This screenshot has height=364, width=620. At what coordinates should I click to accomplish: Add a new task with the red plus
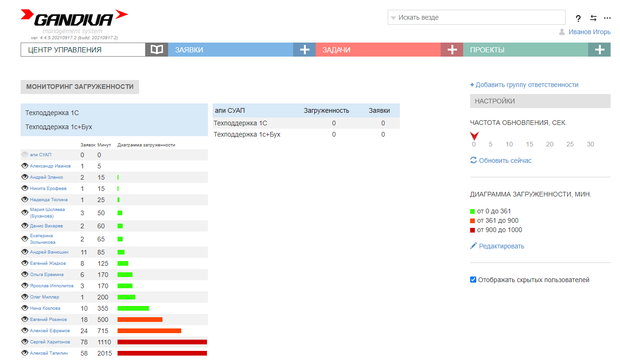(452, 50)
